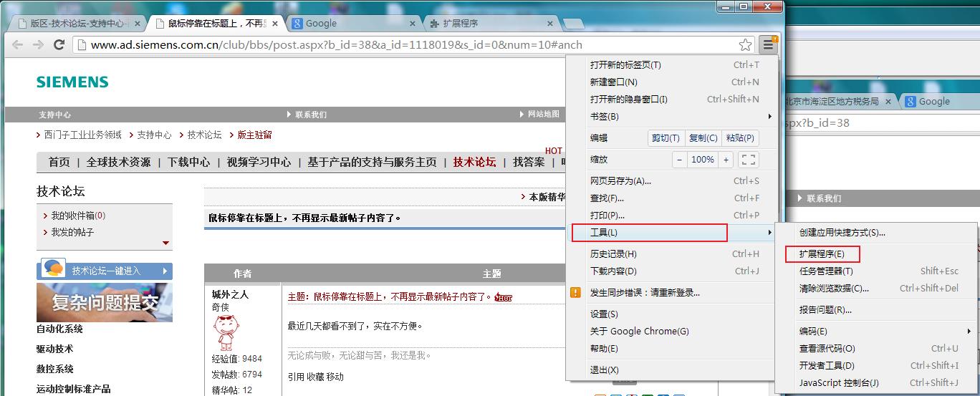Click the fullscreen icon next to zoom
Viewport: 980px width, 396px height.
pyautogui.click(x=748, y=160)
